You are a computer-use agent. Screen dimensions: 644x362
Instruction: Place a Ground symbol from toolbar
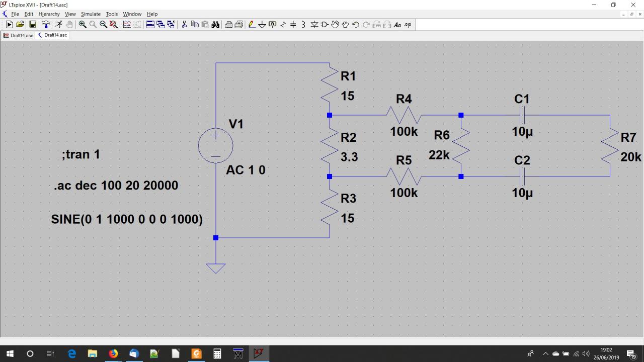coord(262,24)
